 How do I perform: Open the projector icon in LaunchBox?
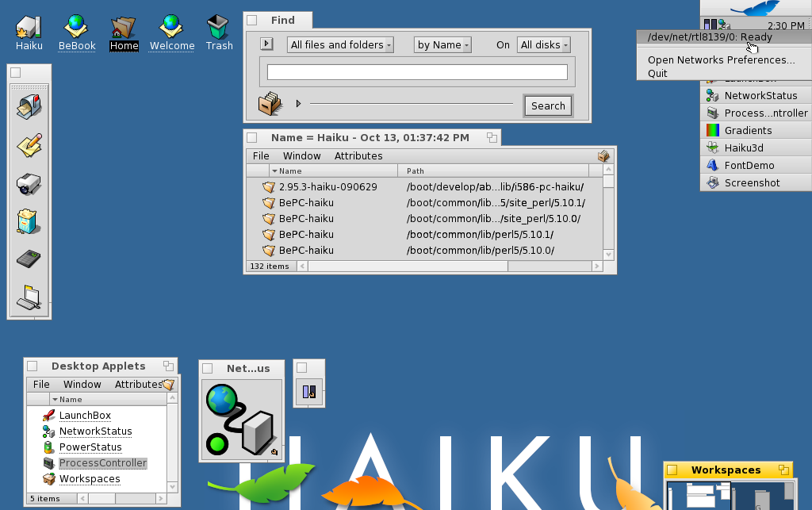[29, 182]
